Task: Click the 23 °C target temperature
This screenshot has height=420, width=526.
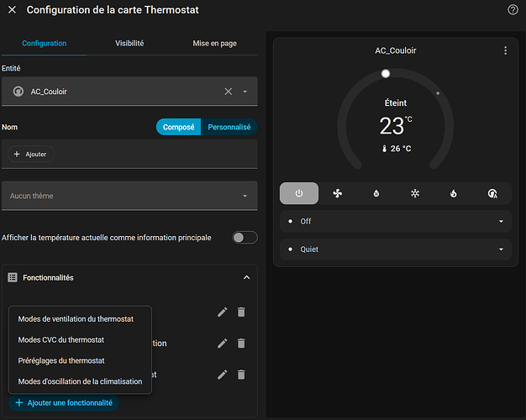Action: (x=396, y=126)
